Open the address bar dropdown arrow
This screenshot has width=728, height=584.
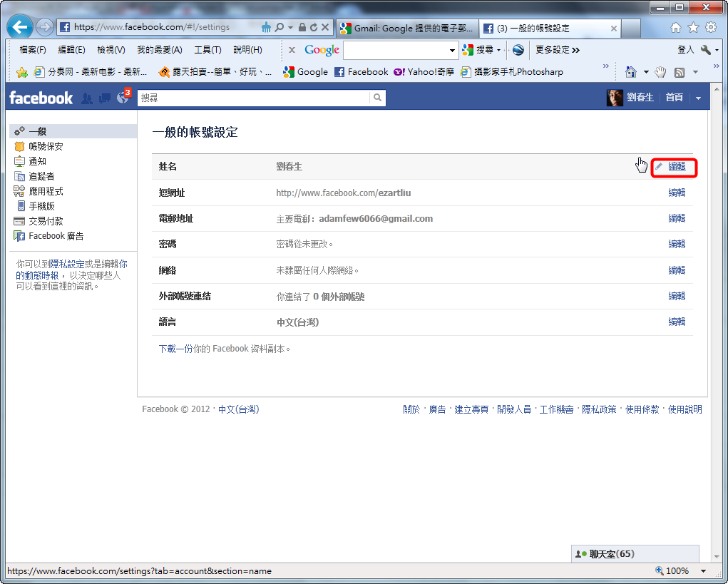click(291, 27)
